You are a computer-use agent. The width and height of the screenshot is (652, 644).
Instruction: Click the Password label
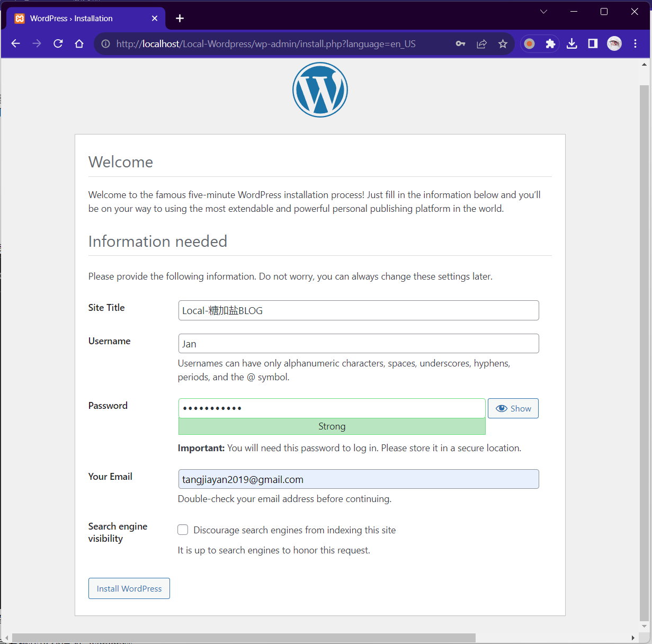[x=108, y=406]
